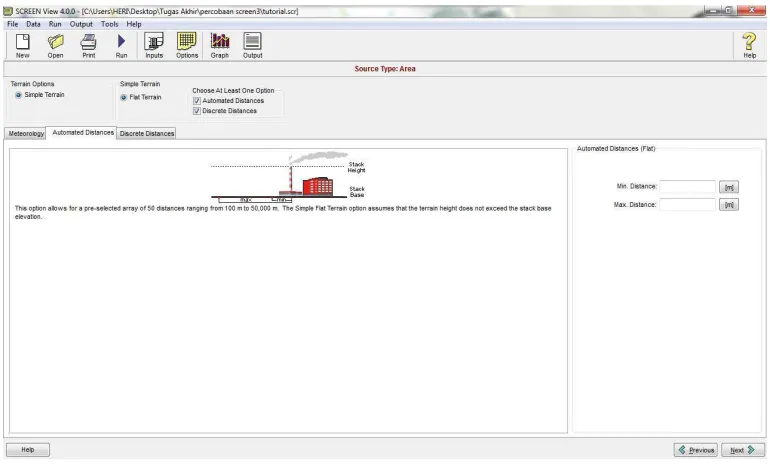Switch to the Meteorology tab
This screenshot has width=770, height=464.
(26, 134)
